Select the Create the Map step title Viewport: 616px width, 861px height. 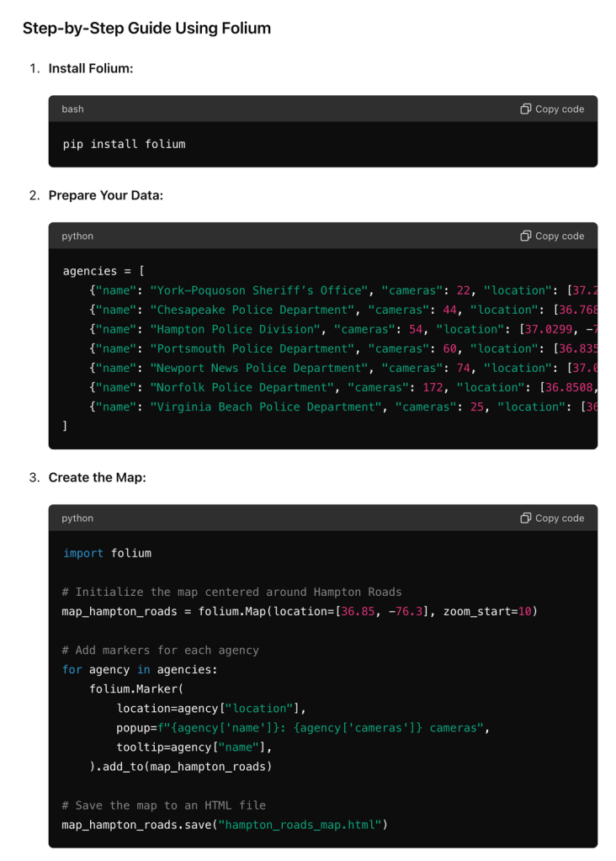click(97, 477)
